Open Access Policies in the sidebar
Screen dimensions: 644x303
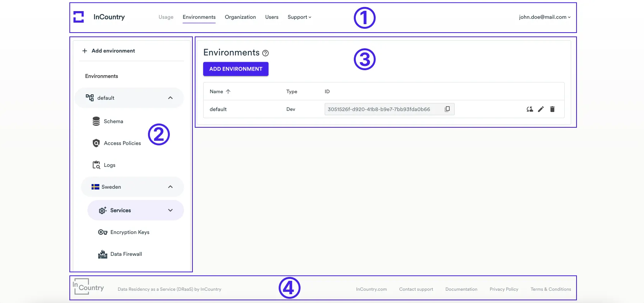[122, 143]
